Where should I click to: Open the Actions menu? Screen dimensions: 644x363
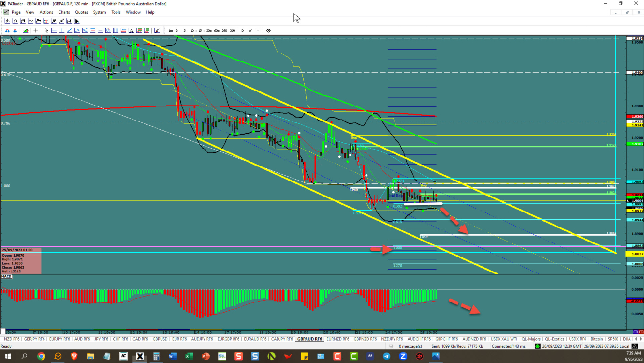(x=46, y=12)
